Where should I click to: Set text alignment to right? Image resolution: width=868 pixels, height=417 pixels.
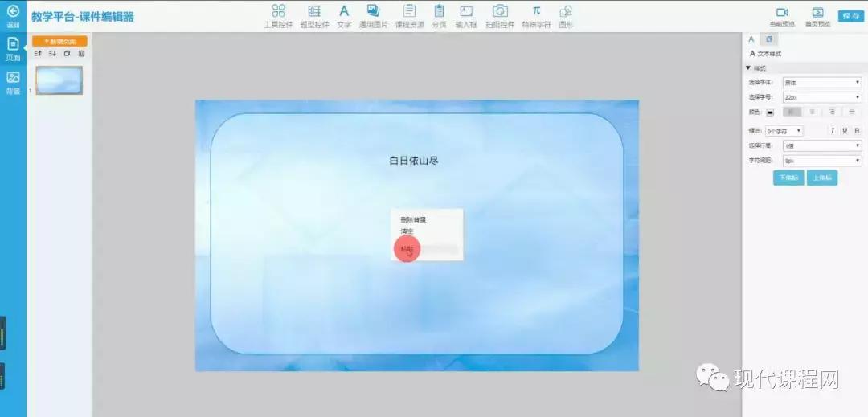[x=832, y=112]
